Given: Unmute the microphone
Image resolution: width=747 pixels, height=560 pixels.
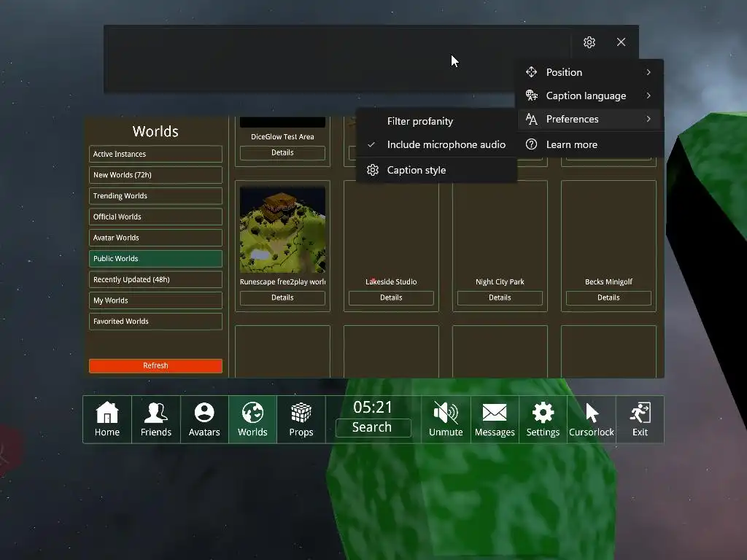Looking at the screenshot, I should [446, 419].
